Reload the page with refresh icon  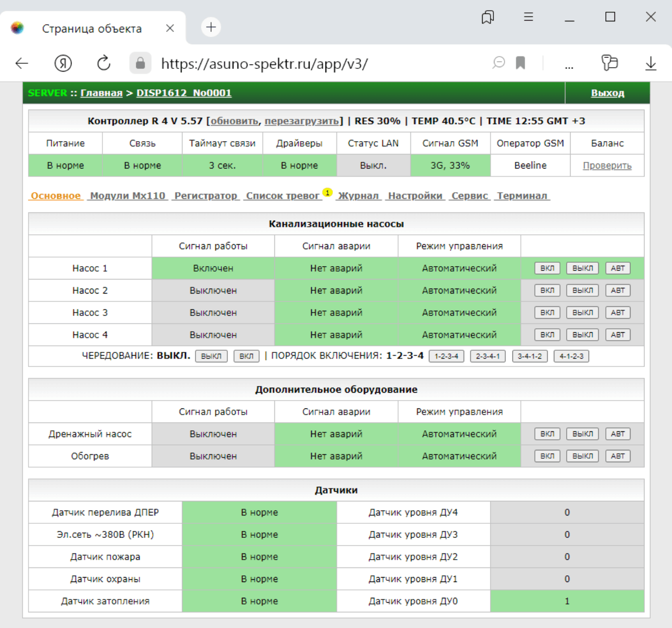[104, 63]
